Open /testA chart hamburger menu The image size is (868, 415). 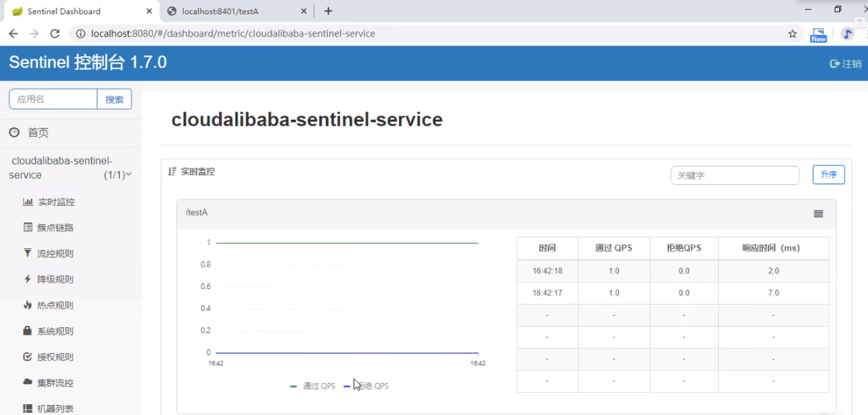[x=818, y=214]
